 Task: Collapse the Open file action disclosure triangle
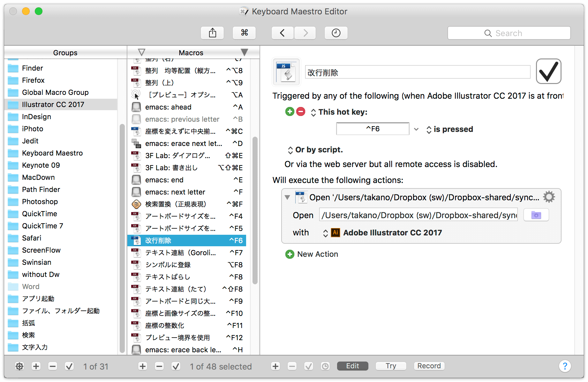click(x=287, y=197)
